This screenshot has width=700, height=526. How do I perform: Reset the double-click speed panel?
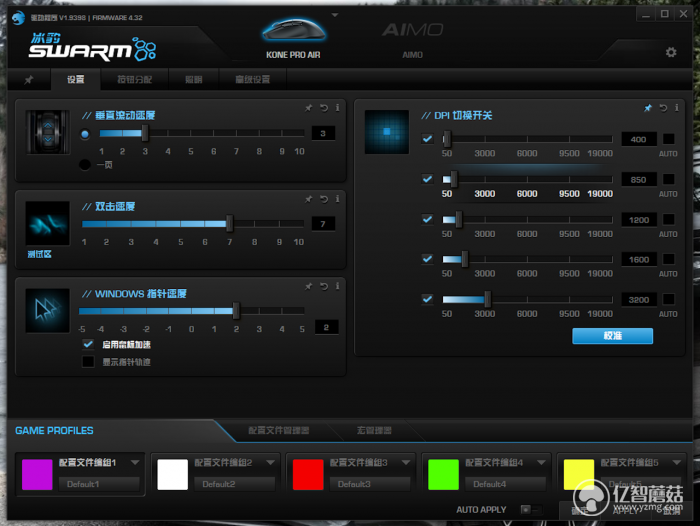coord(324,199)
